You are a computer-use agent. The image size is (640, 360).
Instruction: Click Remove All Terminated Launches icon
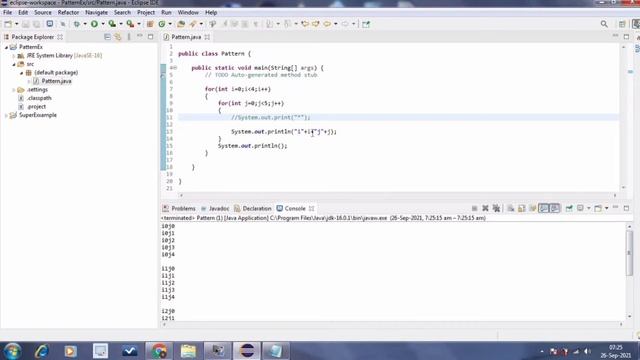[x=496, y=209]
